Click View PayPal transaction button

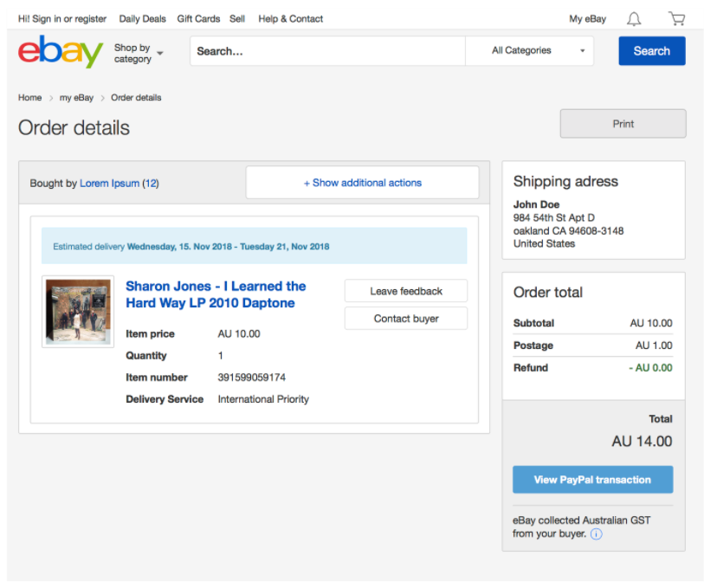pos(592,480)
